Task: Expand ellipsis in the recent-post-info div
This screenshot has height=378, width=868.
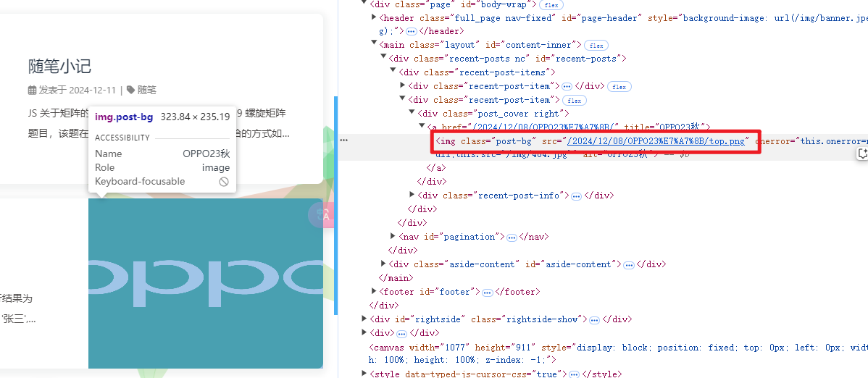Action: click(x=576, y=196)
